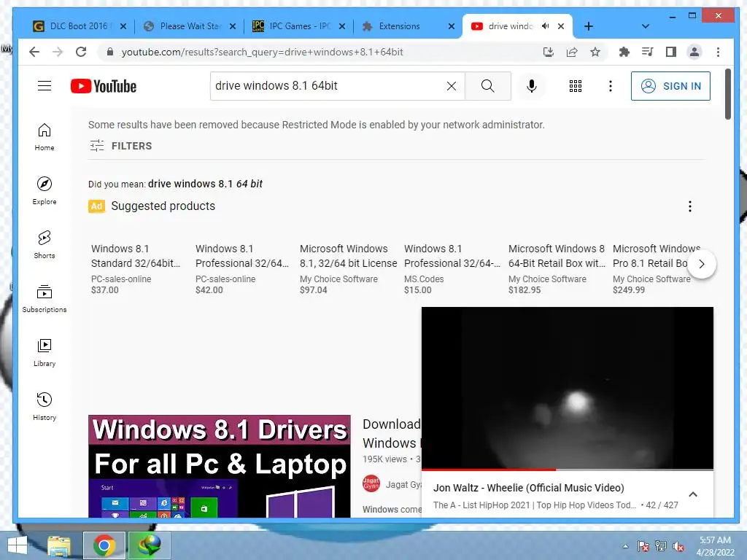Open the tab search dropdown

click(x=645, y=26)
